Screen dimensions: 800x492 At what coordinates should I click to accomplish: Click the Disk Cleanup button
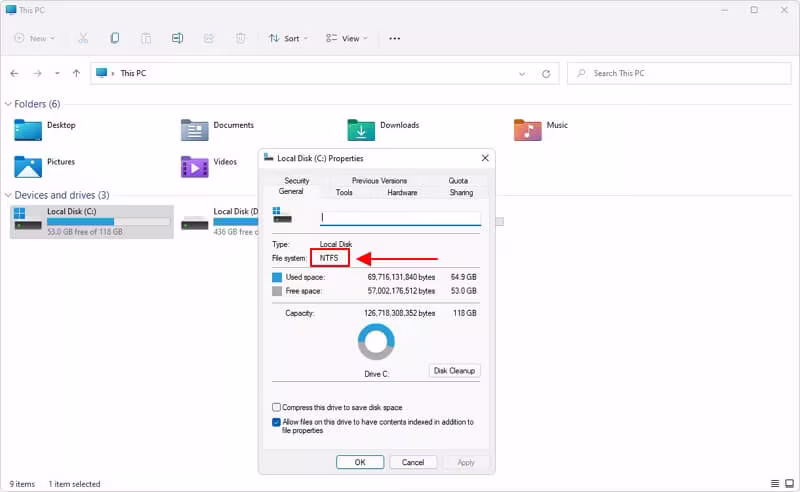[x=454, y=371]
